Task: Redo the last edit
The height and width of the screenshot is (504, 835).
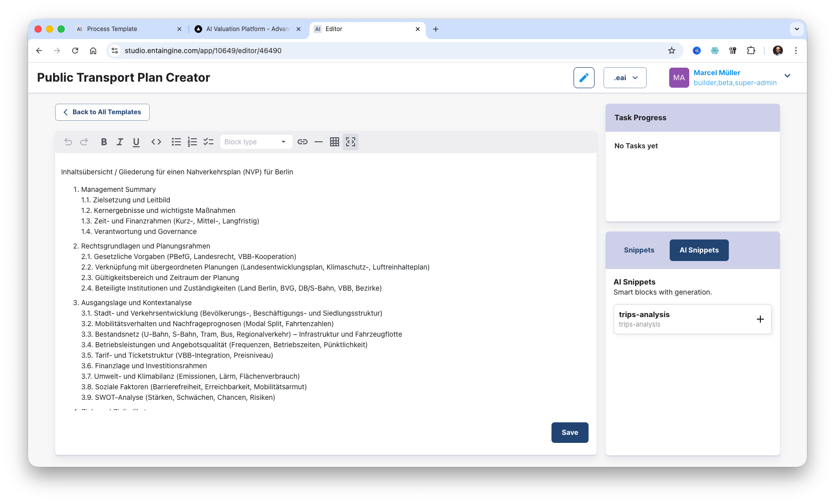Action: (x=84, y=142)
